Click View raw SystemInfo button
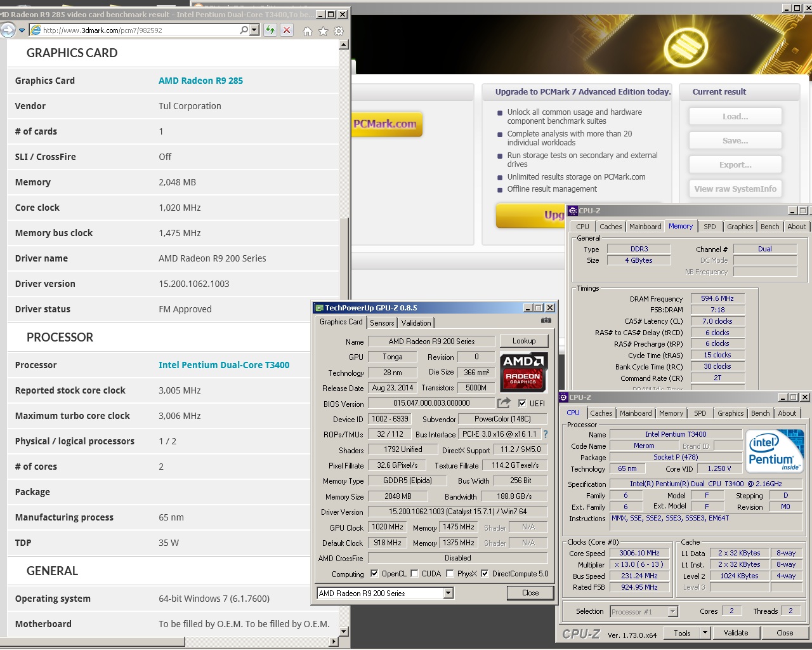Viewport: 812px width, 650px height. click(735, 189)
